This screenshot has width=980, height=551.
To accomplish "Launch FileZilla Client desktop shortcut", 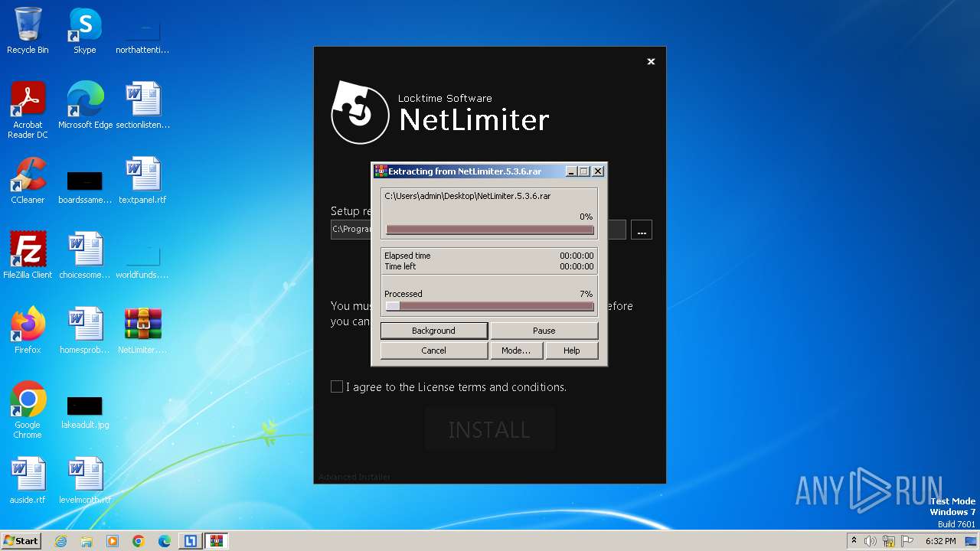I will pos(28,255).
